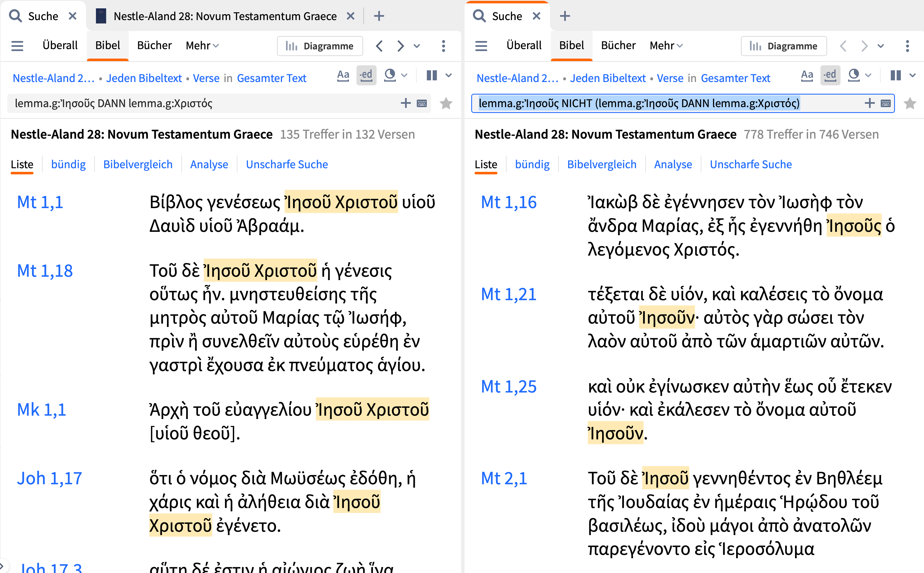The height and width of the screenshot is (573, 924).
Task: Change Nestle-Aland resource in right panel
Action: pos(517,78)
